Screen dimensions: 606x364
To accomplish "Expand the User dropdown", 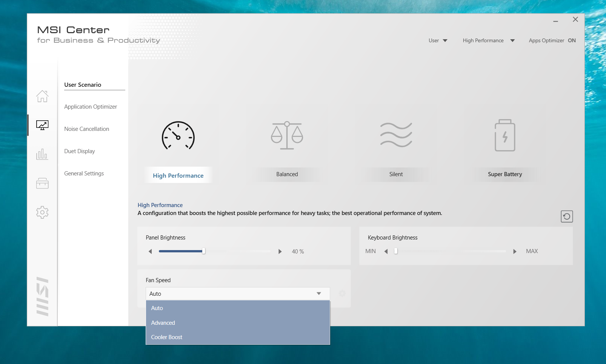I will (438, 40).
